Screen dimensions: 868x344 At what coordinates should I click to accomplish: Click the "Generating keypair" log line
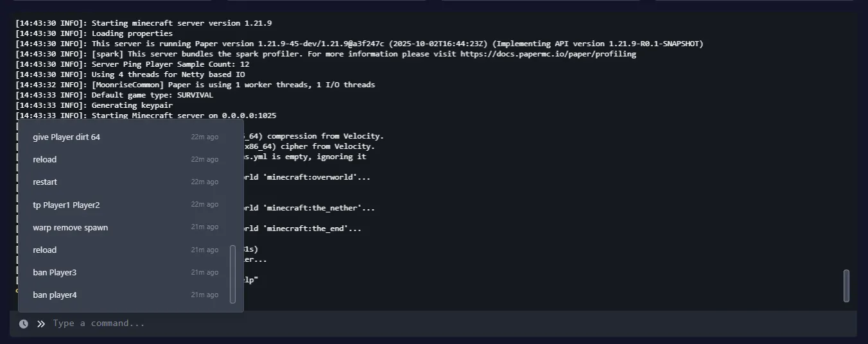click(x=132, y=105)
